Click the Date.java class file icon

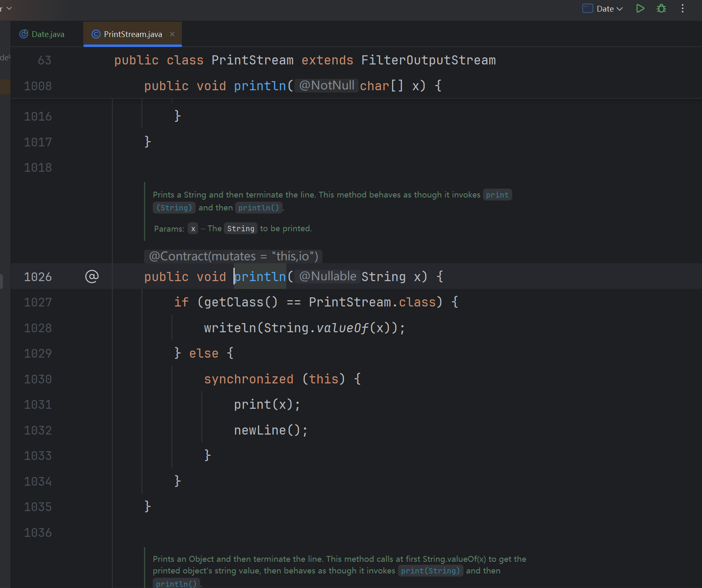[x=24, y=34]
